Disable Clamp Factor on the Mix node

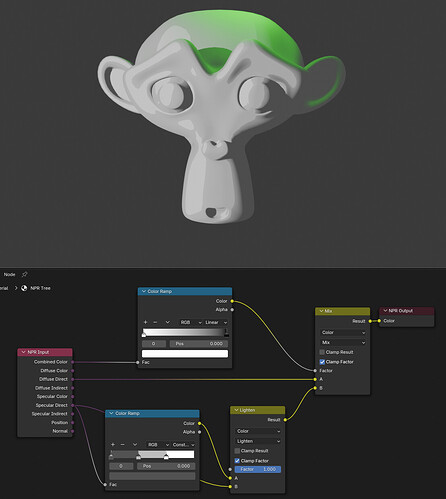[x=322, y=362]
